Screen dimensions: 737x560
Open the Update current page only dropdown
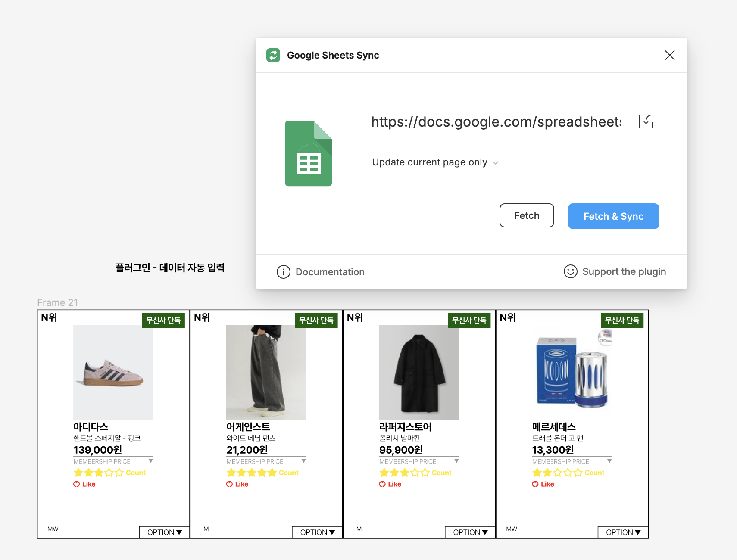click(x=435, y=162)
